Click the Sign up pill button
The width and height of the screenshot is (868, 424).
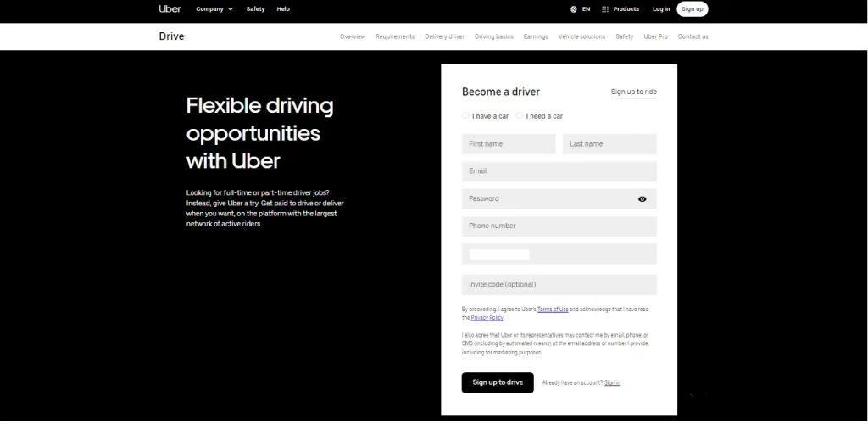coord(692,8)
